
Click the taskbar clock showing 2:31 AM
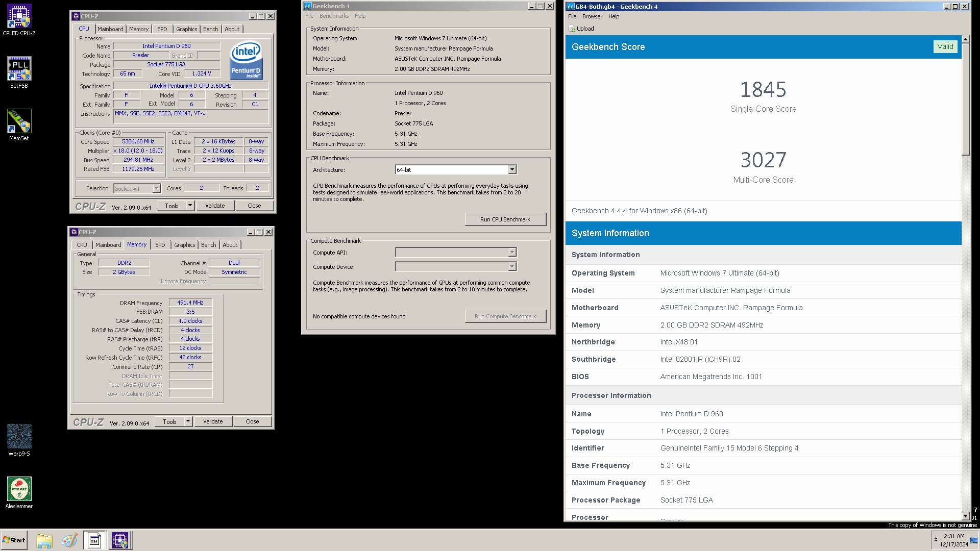click(x=954, y=540)
